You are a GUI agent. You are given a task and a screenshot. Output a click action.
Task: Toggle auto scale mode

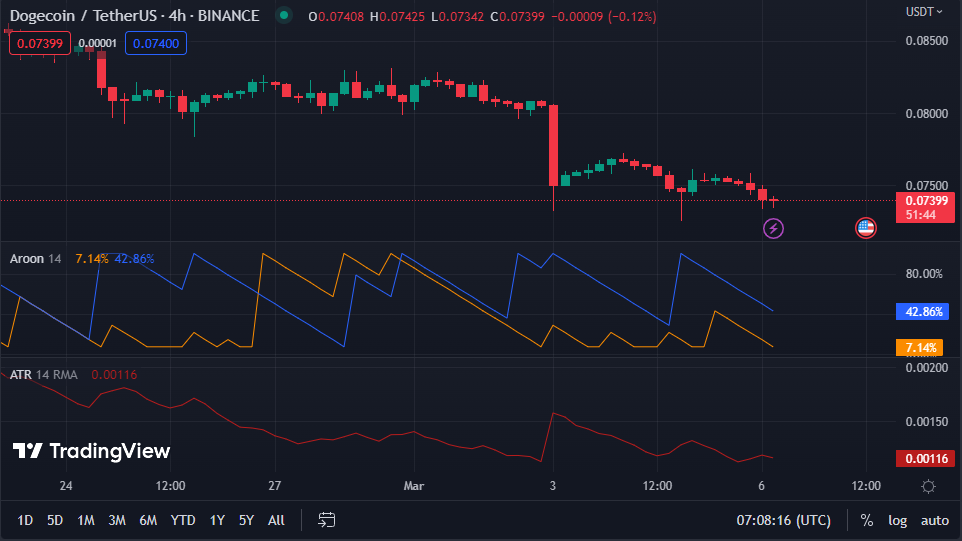click(934, 520)
